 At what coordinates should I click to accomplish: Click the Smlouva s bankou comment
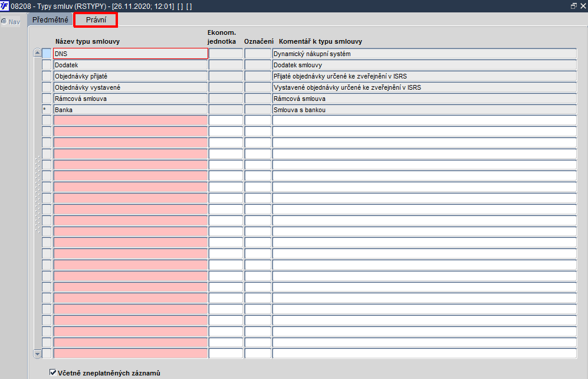[425, 110]
